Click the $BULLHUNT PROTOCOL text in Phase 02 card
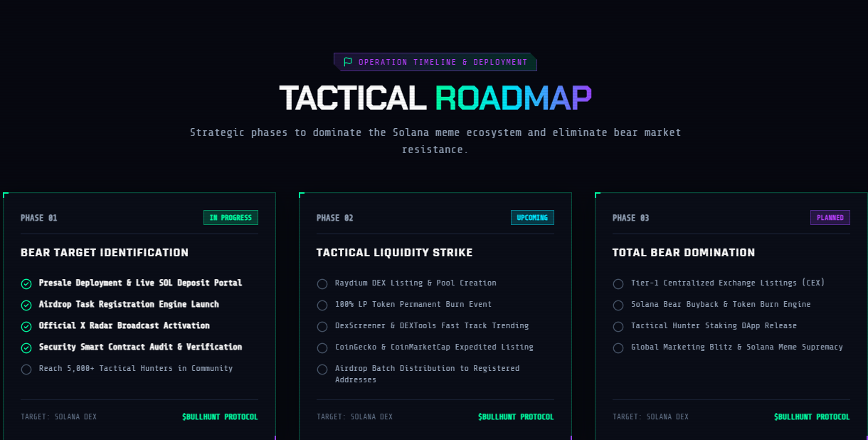Viewport: 868px width, 440px height. coord(516,417)
